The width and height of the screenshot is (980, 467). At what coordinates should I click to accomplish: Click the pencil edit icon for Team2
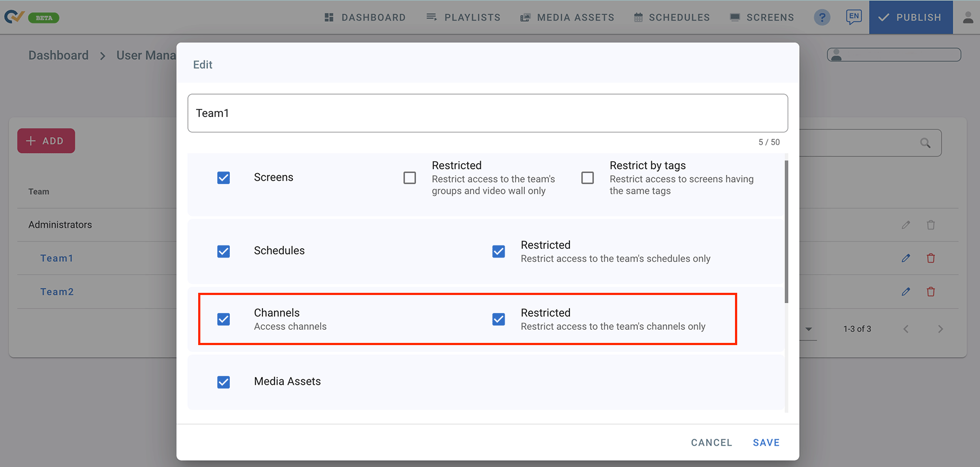coord(905,292)
